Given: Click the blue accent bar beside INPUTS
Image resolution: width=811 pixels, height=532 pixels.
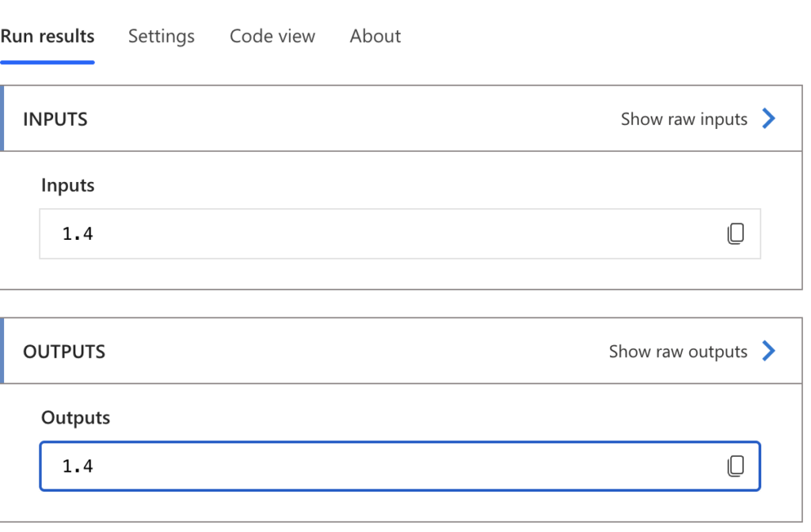Looking at the screenshot, I should [2, 119].
